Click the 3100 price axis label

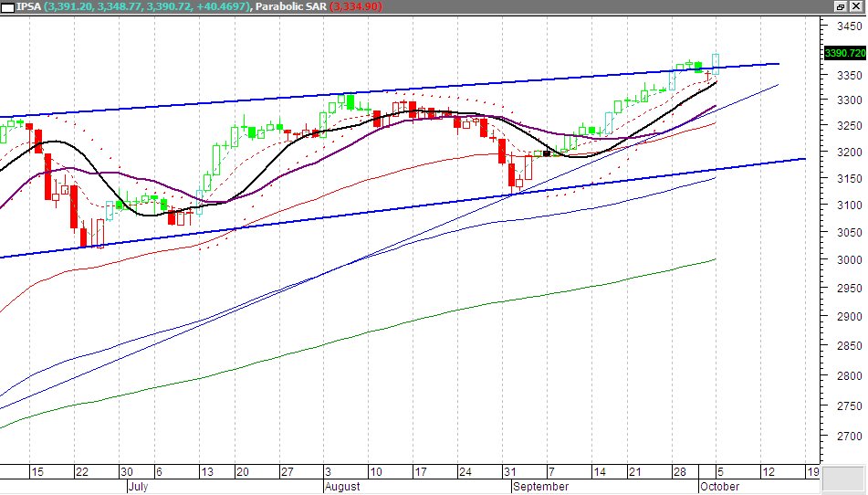849,205
